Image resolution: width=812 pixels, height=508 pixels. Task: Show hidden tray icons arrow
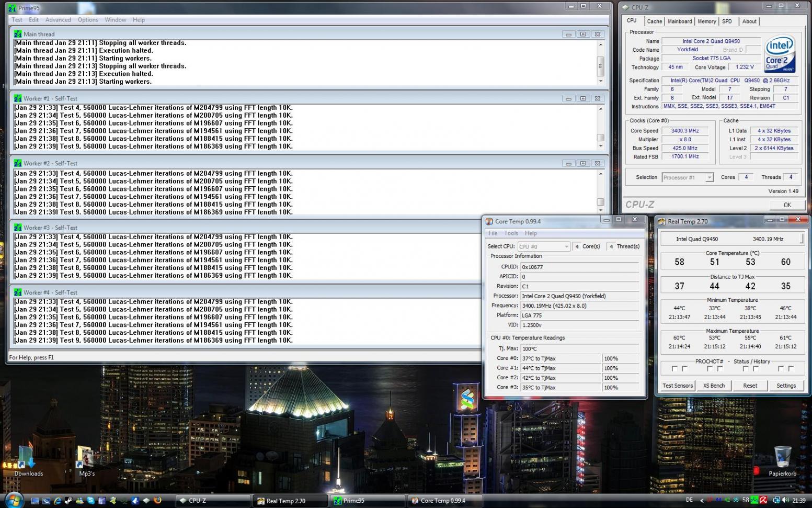702,500
